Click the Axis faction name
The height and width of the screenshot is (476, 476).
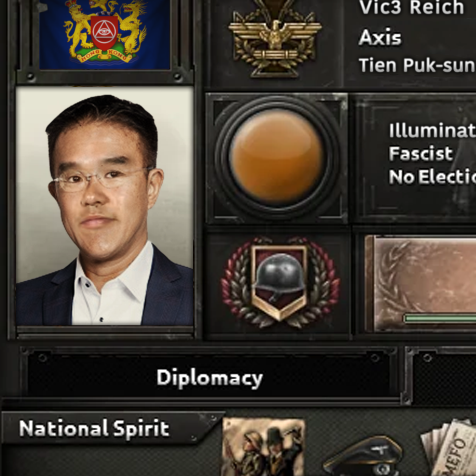(x=380, y=38)
